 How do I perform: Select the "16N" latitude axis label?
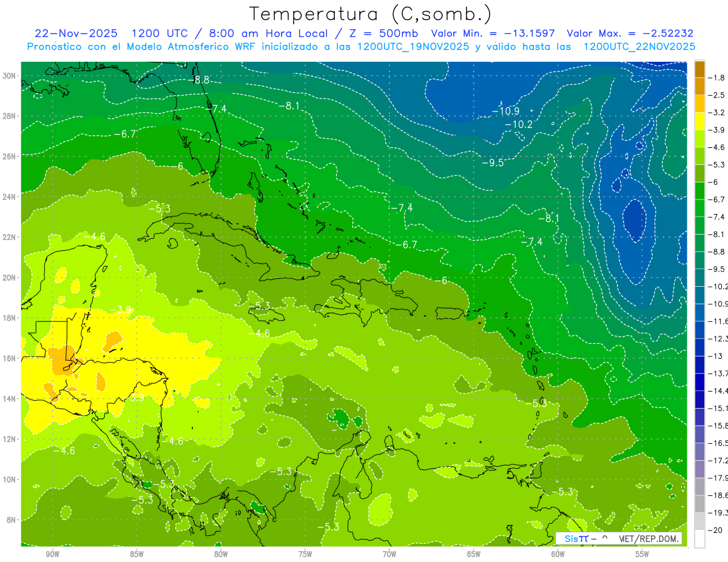(x=9, y=358)
